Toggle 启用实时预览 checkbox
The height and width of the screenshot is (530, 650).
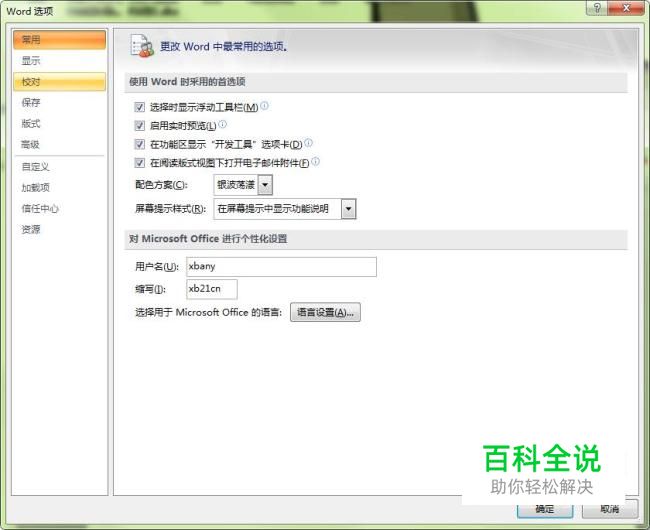139,126
